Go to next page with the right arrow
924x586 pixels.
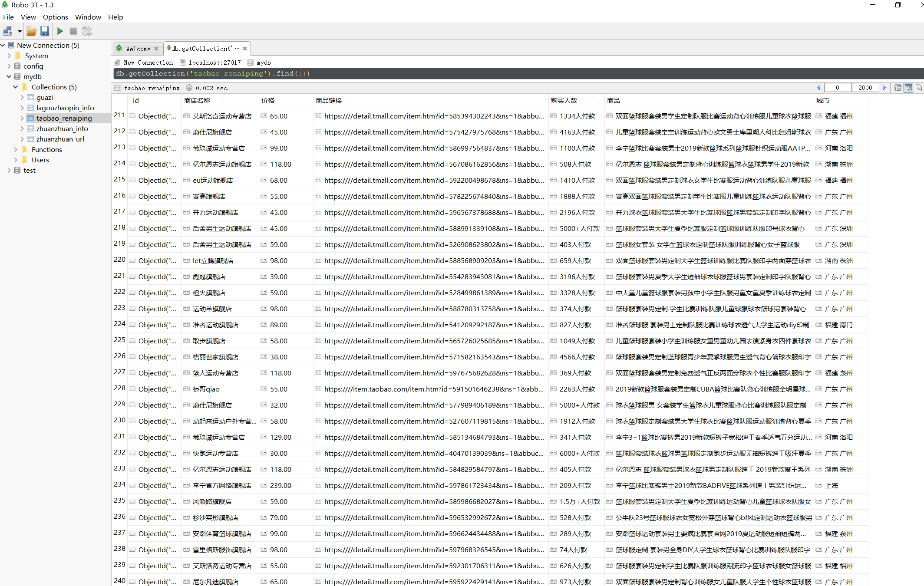(x=884, y=88)
